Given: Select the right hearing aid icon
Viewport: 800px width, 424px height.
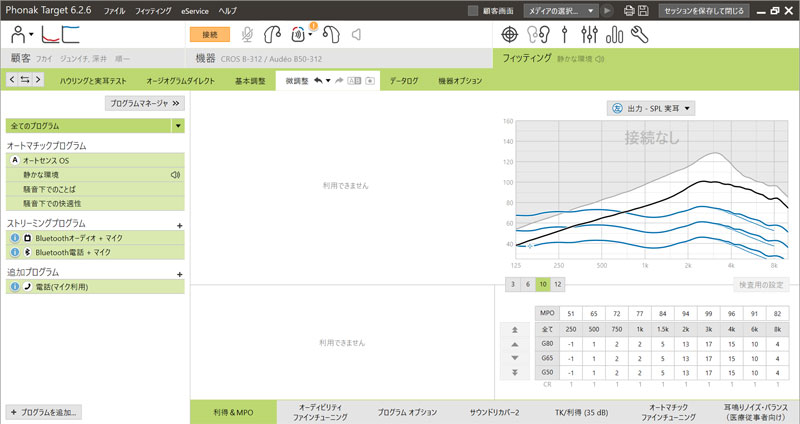Looking at the screenshot, I should (332, 35).
